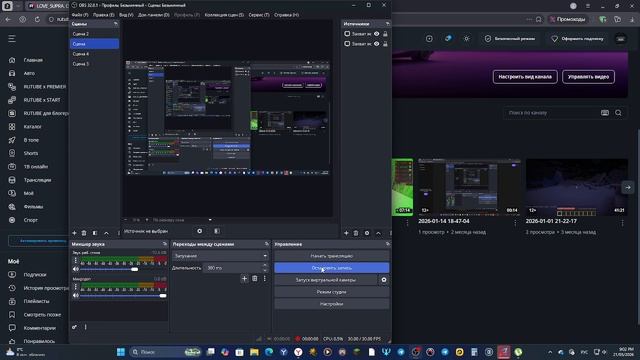Open virtual camera settings gear

tap(384, 280)
